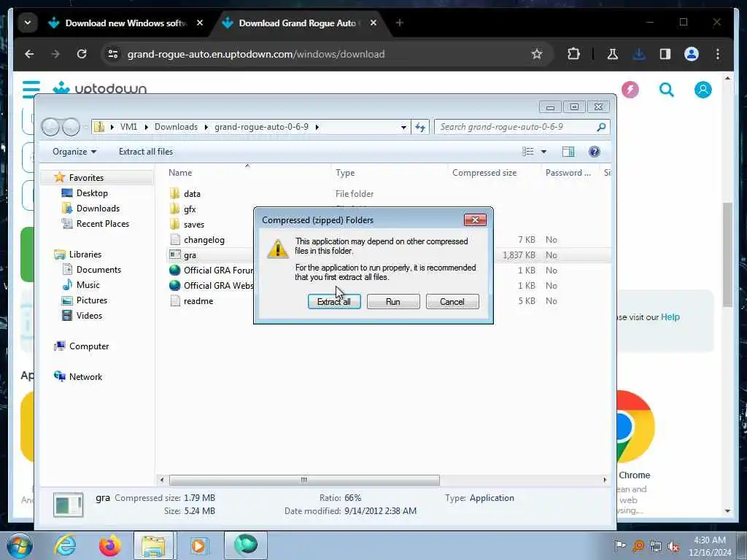Select Network in the navigation pane
This screenshot has height=560, width=747.
pos(85,377)
